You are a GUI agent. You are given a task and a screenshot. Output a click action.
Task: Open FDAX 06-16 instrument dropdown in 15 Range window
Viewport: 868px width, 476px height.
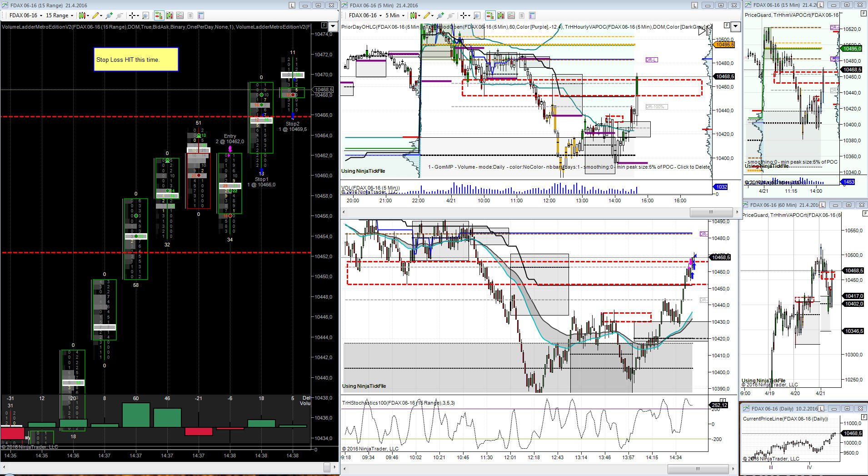(26, 15)
